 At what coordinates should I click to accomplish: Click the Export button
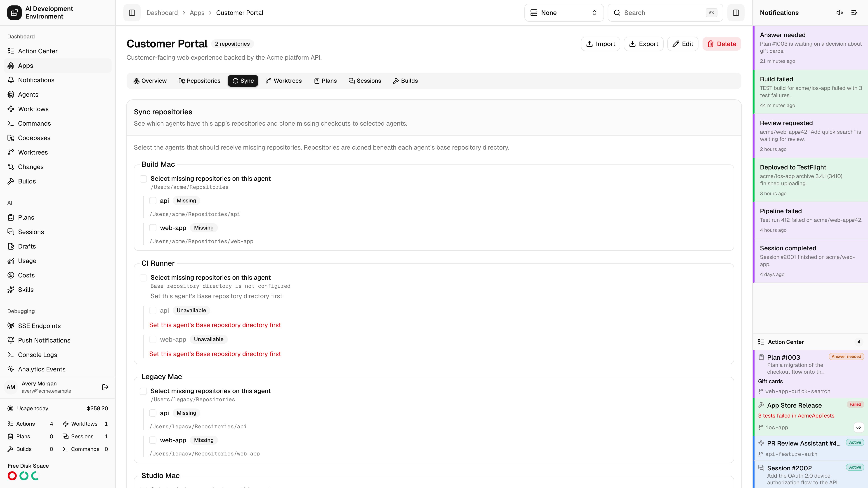644,44
